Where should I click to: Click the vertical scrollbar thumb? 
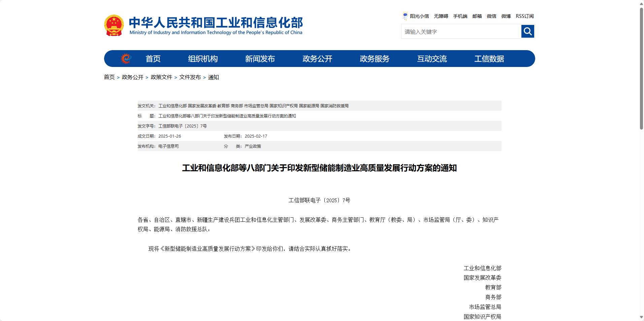click(x=641, y=67)
